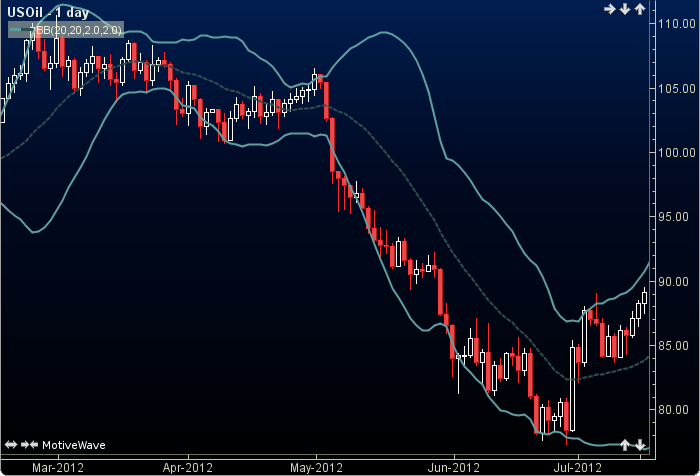Click the USOil - 1 day chart title
Screen dimensions: 700x476
click(x=48, y=13)
